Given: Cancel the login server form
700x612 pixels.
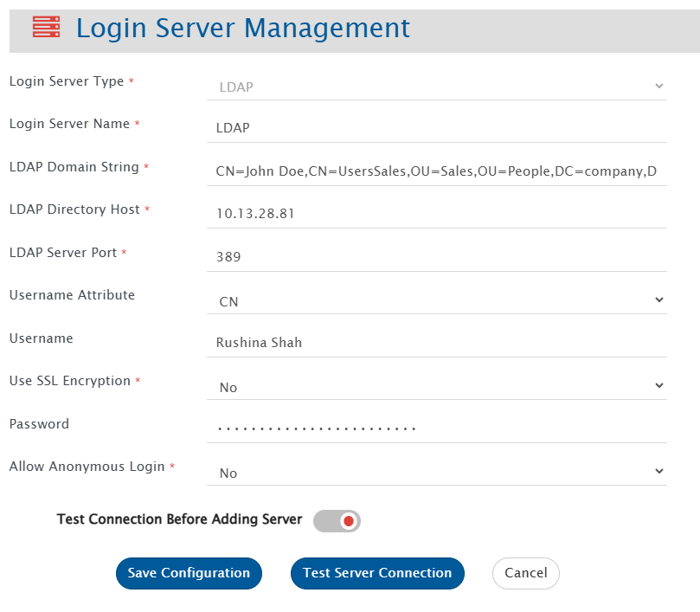Looking at the screenshot, I should pyautogui.click(x=526, y=573).
